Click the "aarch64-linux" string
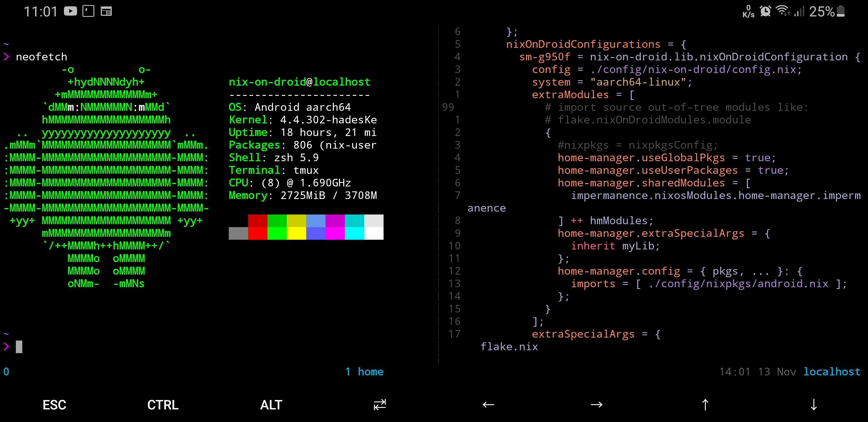This screenshot has height=422, width=868. pyautogui.click(x=638, y=82)
